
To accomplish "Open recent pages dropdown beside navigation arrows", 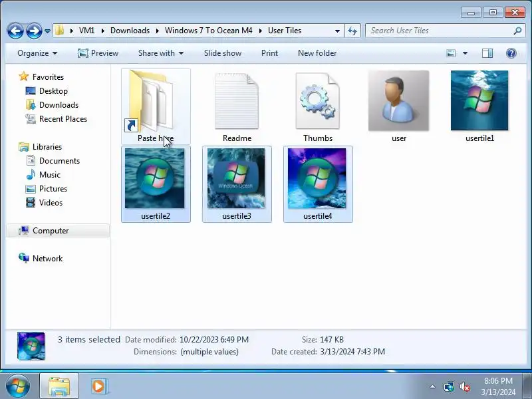I will coord(47,31).
